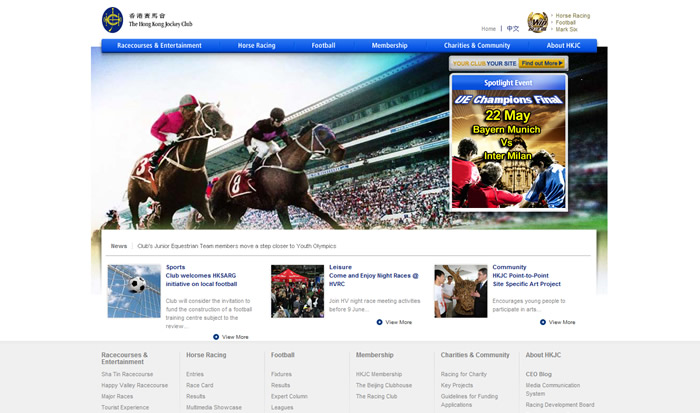Click the Leisure category label
The image size is (700, 413).
tap(341, 267)
